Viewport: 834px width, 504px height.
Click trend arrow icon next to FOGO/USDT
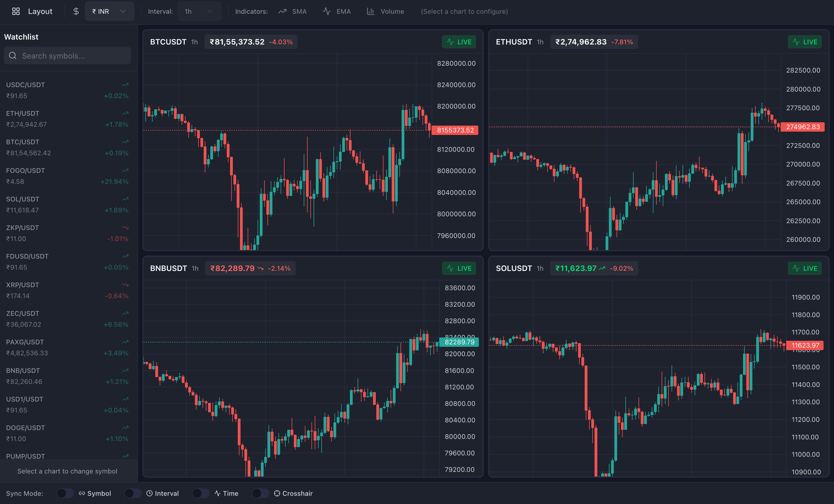tap(125, 170)
